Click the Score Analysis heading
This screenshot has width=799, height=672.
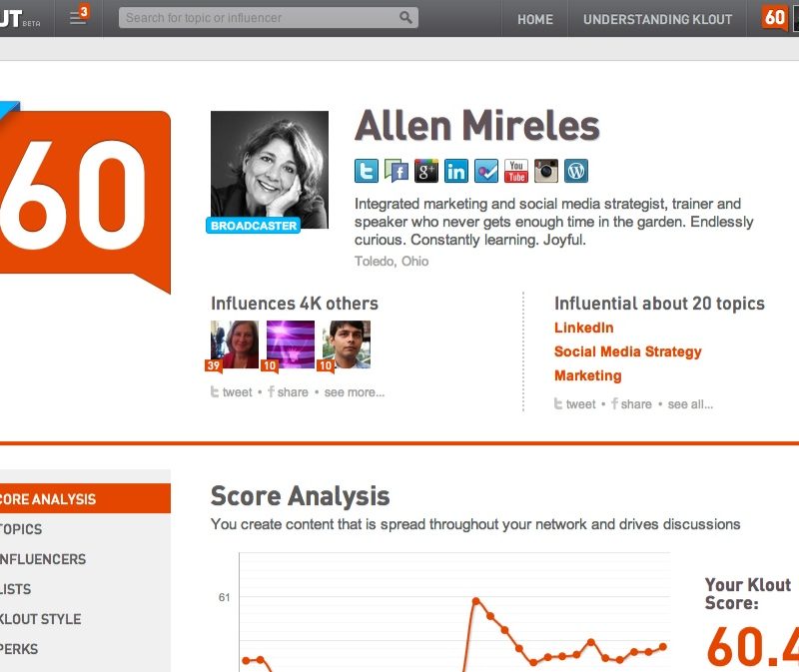point(301,496)
